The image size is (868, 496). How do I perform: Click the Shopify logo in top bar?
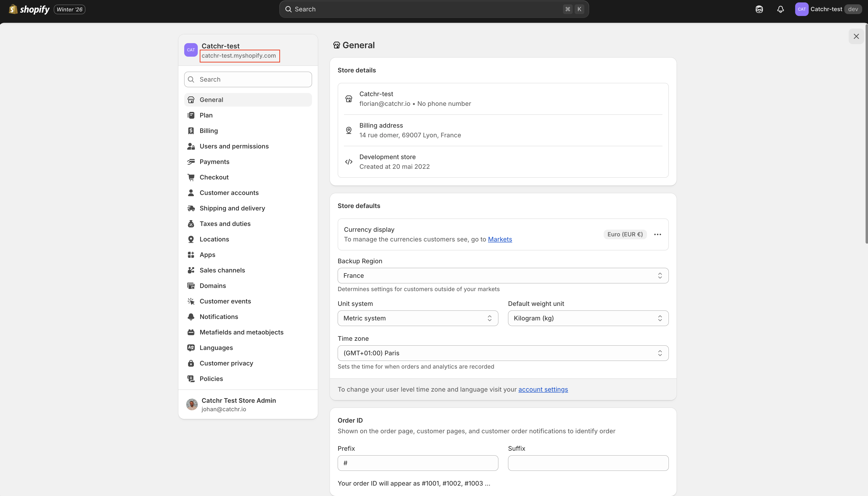29,9
